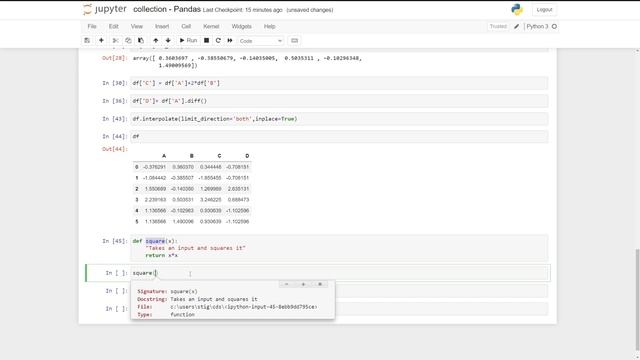Image resolution: width=640 pixels, height=360 pixels.
Task: Click column header D in dataframe output
Action: click(247, 156)
